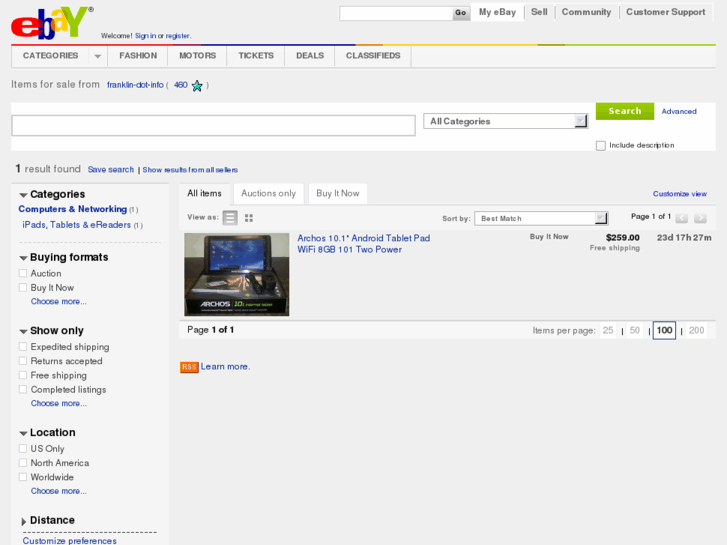The image size is (727, 545).
Task: Expand the Distance section
Action: click(x=23, y=521)
